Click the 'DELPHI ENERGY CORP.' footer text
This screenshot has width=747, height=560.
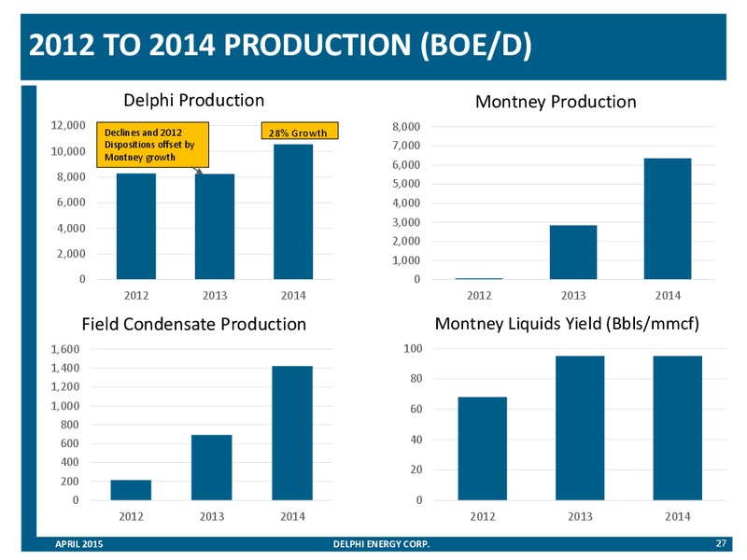click(x=382, y=544)
